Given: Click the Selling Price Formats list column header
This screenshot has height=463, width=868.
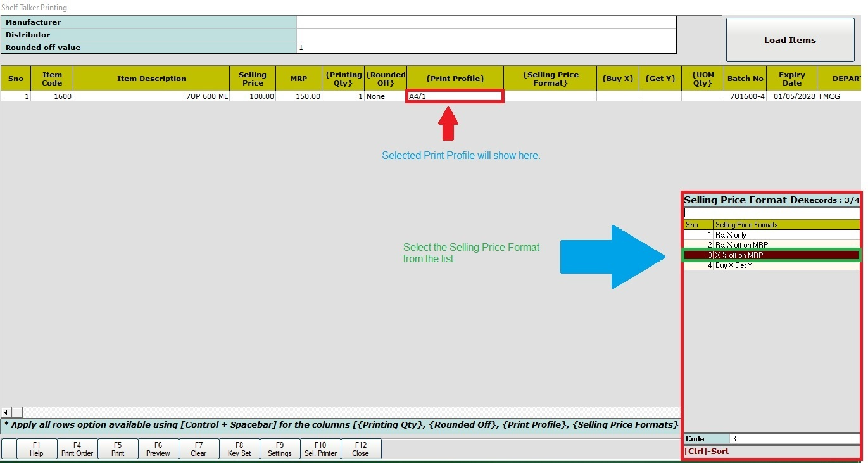Looking at the screenshot, I should click(x=786, y=225).
